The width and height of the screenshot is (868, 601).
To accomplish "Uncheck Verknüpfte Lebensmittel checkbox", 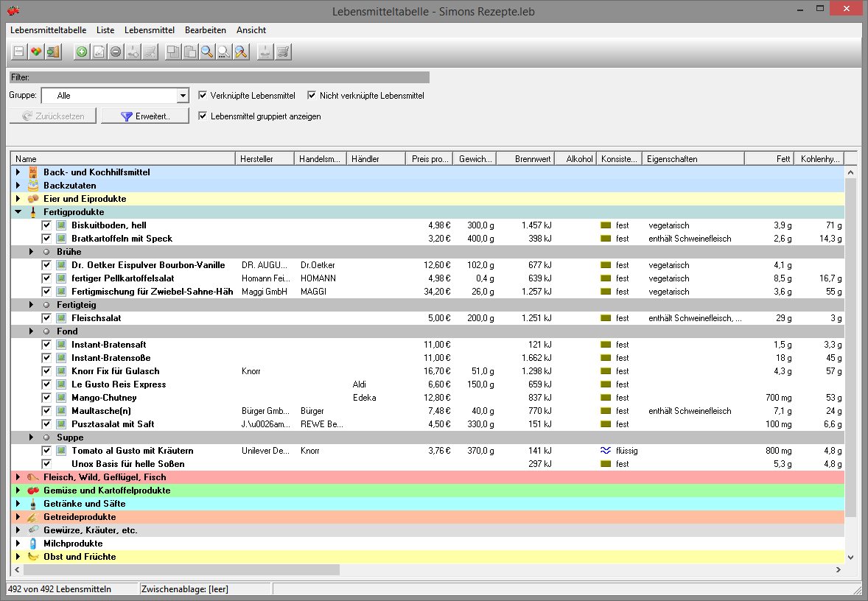I will [203, 96].
